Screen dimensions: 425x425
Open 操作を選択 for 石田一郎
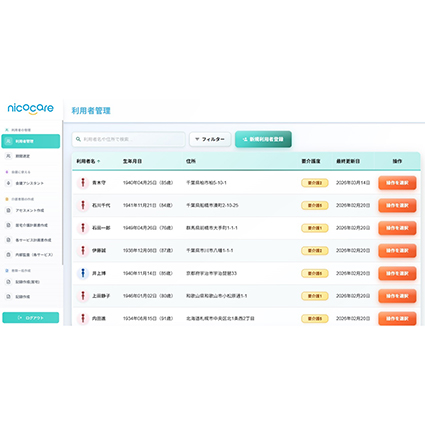coord(397,228)
